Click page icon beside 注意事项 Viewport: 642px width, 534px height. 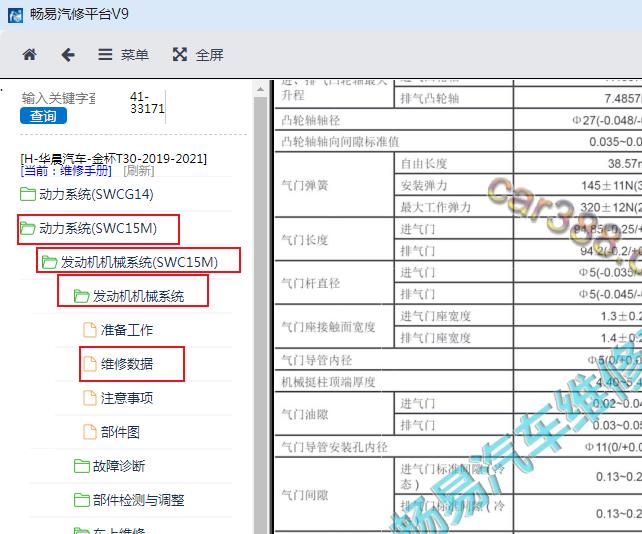90,398
